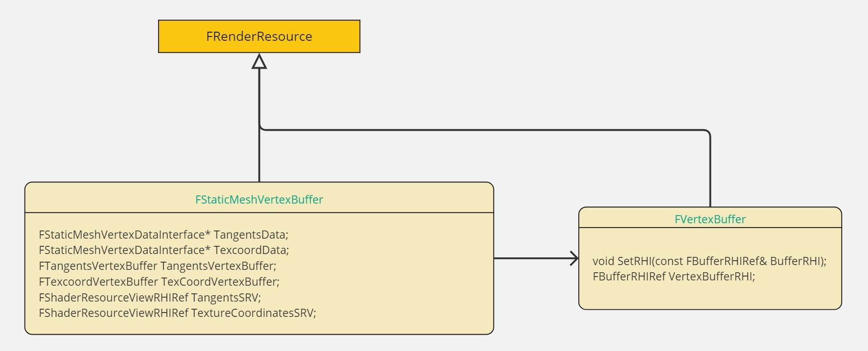868x351 pixels.
Task: Select the FRenderResource class box
Action: 259,36
